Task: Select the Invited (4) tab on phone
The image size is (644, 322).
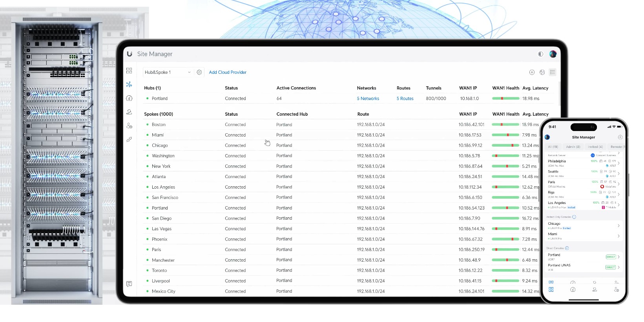Action: click(x=595, y=147)
